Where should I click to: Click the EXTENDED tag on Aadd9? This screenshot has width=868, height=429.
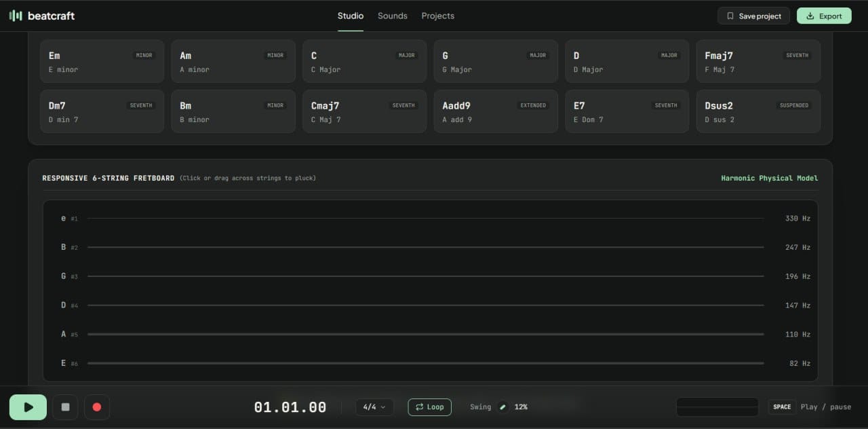533,105
